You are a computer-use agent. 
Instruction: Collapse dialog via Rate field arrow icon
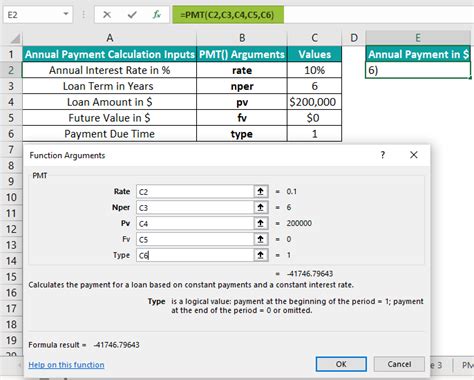pos(261,191)
